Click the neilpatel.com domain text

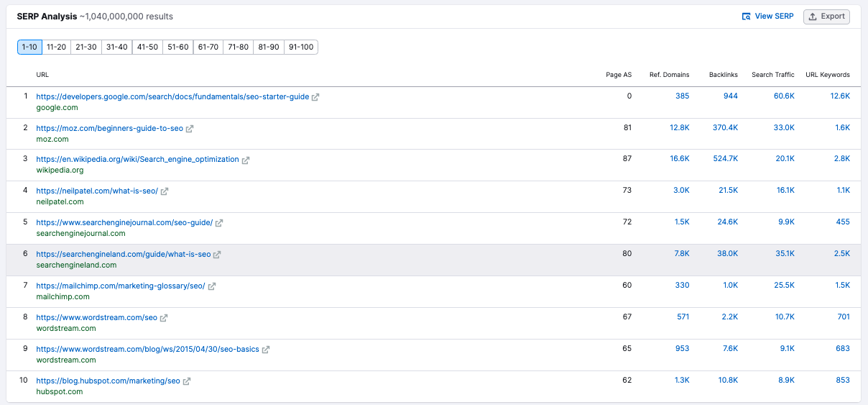pyautogui.click(x=60, y=202)
